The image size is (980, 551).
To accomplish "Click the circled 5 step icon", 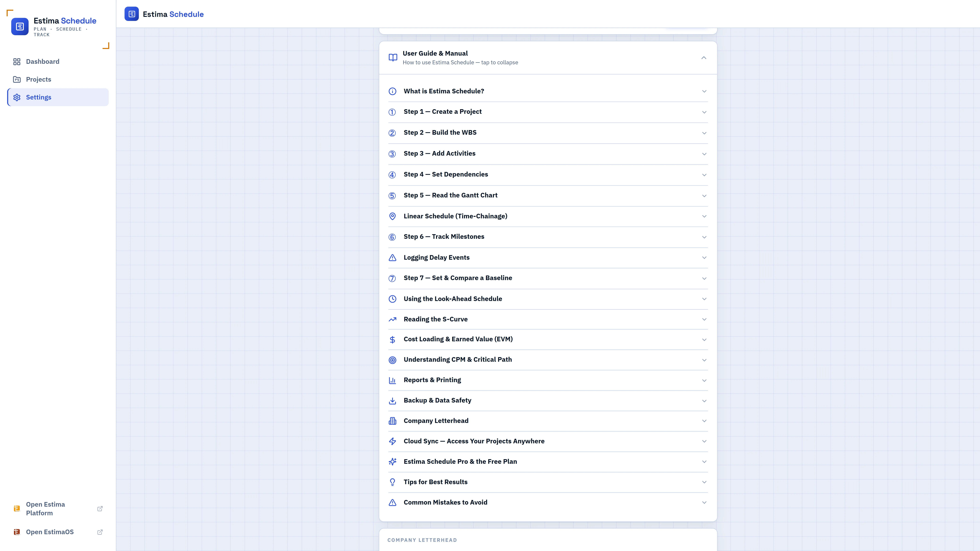I will pyautogui.click(x=392, y=196).
